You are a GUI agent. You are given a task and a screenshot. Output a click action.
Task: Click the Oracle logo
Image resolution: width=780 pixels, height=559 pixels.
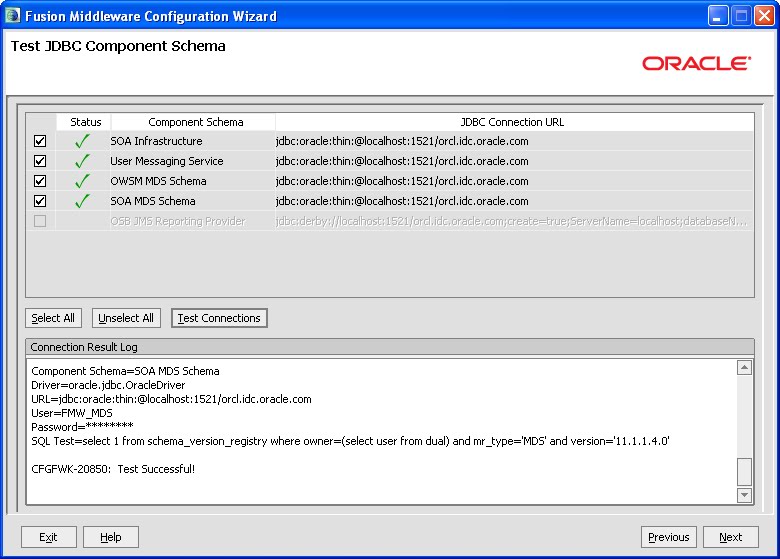coord(696,63)
